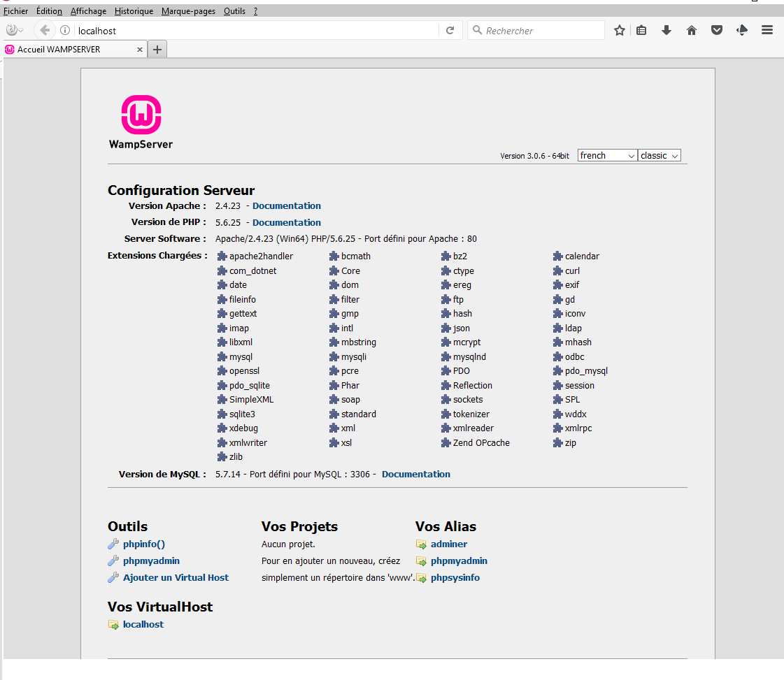The image size is (784, 680).
Task: Click the Pocket save icon
Action: 717,30
